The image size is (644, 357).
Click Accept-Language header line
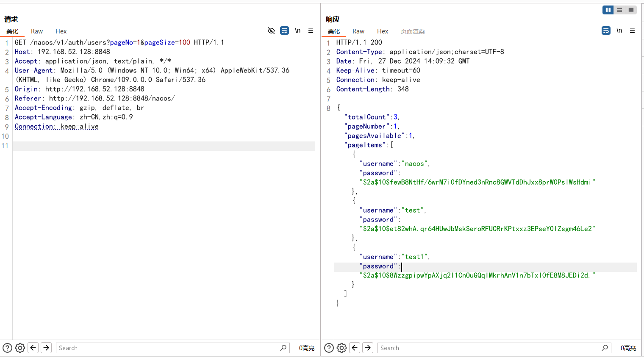(74, 117)
